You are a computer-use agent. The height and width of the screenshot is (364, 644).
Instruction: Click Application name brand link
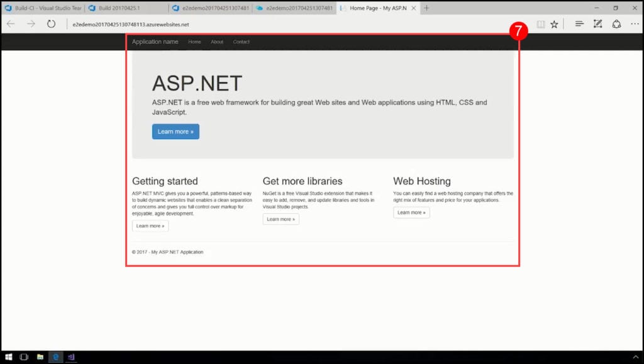coord(155,42)
